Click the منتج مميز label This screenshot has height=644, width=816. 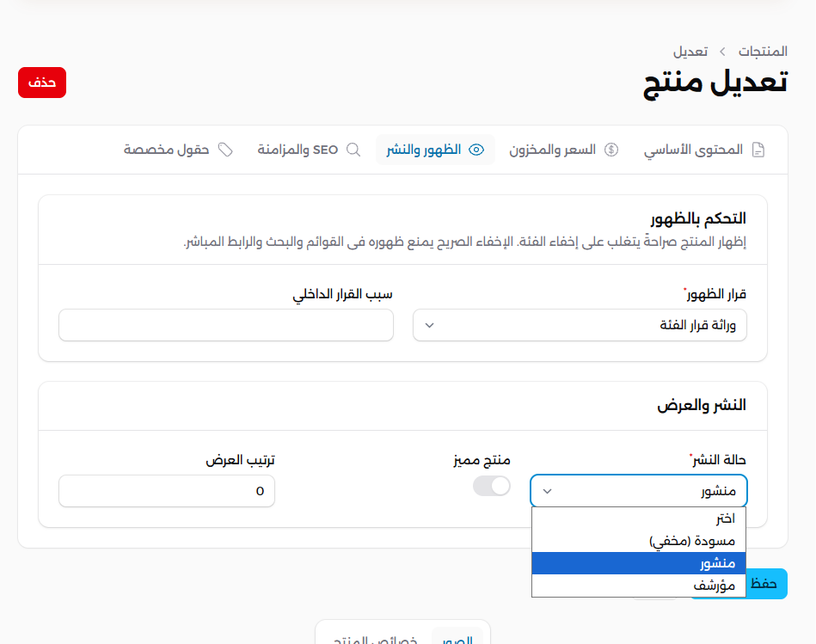(482, 460)
